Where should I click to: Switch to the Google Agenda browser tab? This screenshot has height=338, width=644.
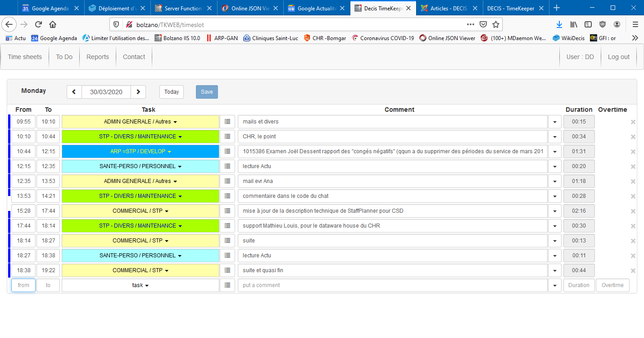[50, 8]
